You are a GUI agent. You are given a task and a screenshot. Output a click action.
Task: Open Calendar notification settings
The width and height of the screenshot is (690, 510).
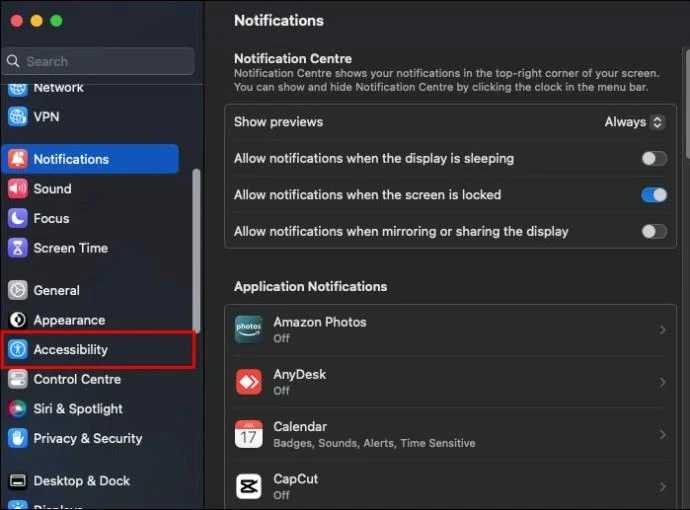(450, 434)
